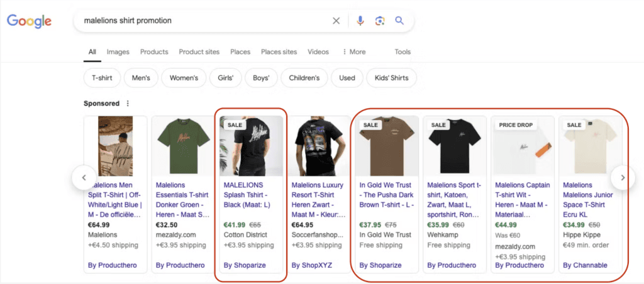Open the brown Pusha T-shirt image
Viewport: 644px width, 284px height.
click(x=387, y=146)
